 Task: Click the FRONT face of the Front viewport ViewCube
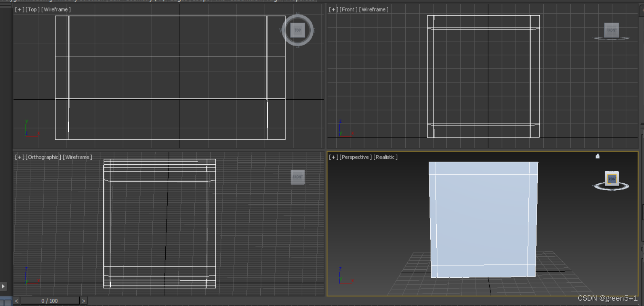point(612,30)
